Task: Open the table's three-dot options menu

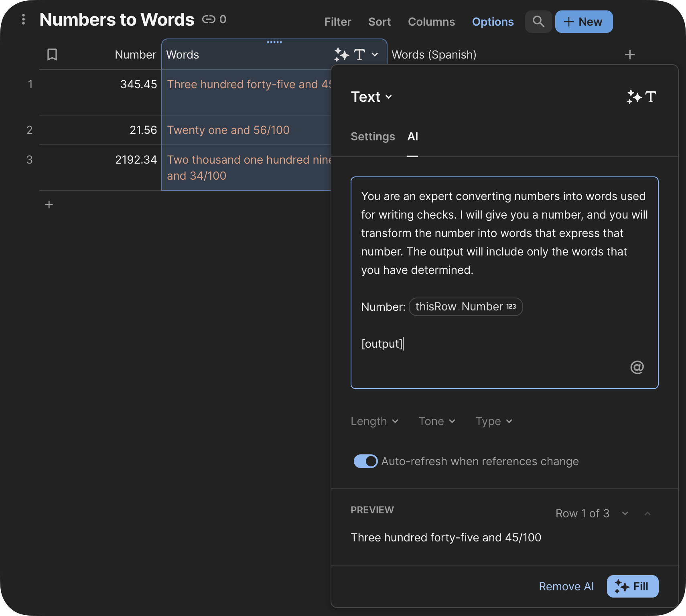Action: (x=23, y=19)
